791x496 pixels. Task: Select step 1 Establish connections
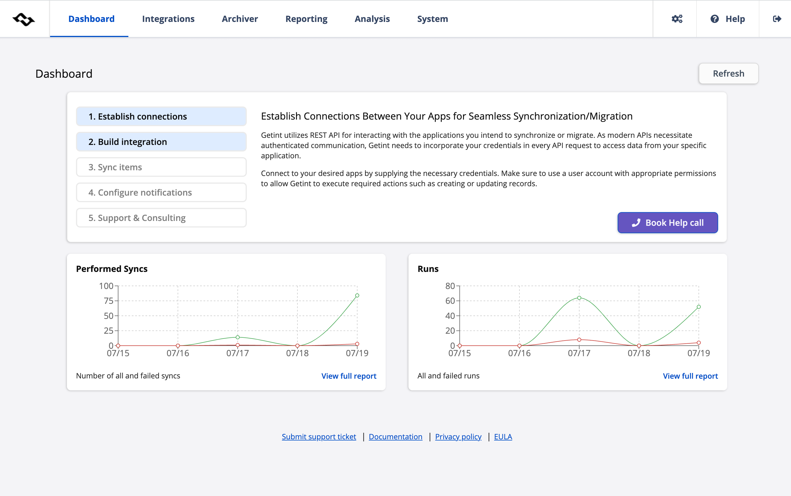pyautogui.click(x=161, y=117)
